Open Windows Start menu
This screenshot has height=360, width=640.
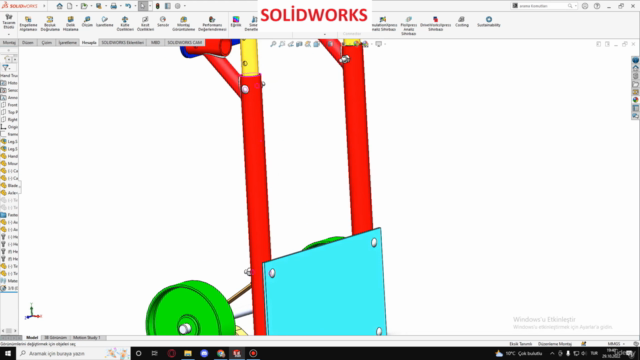click(x=8, y=353)
